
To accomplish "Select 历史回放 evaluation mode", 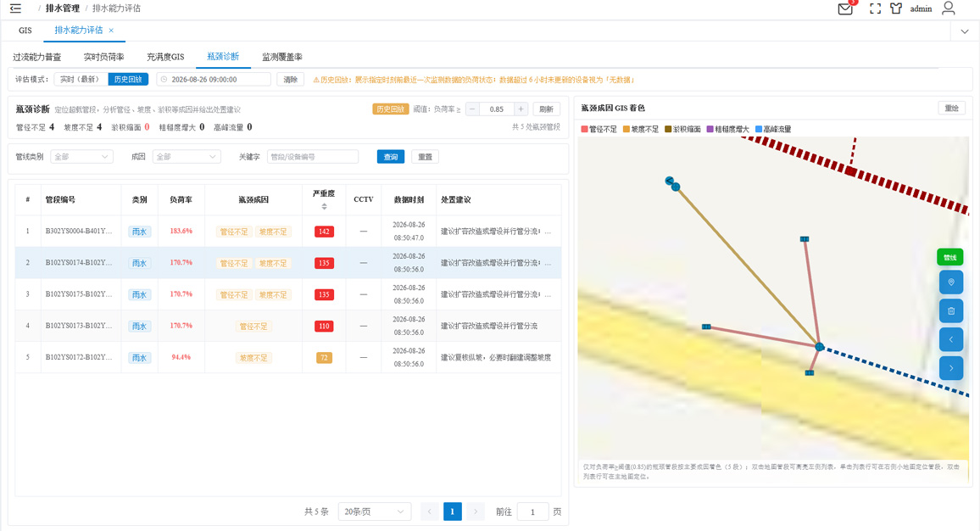I will click(x=128, y=80).
